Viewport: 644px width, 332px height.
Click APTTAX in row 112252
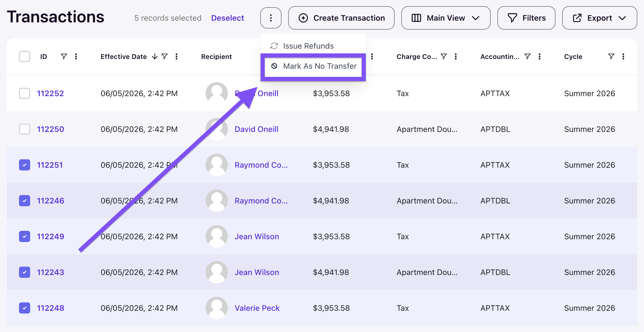tap(495, 93)
